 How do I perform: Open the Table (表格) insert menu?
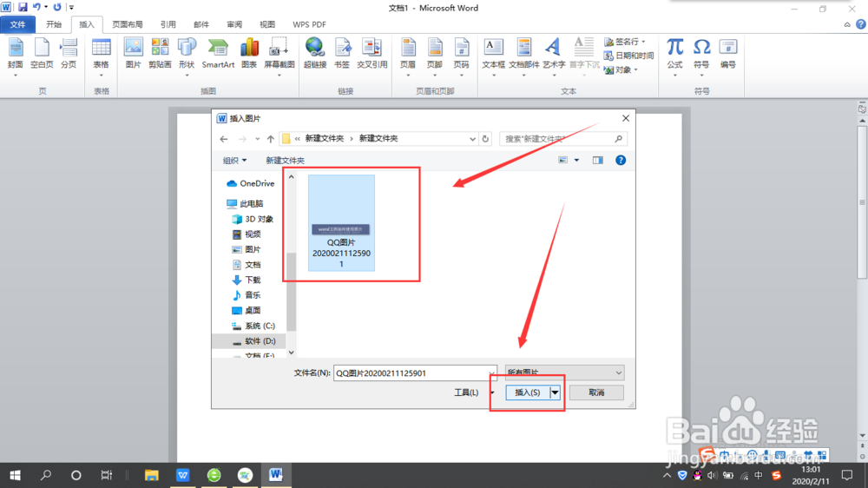click(x=102, y=55)
